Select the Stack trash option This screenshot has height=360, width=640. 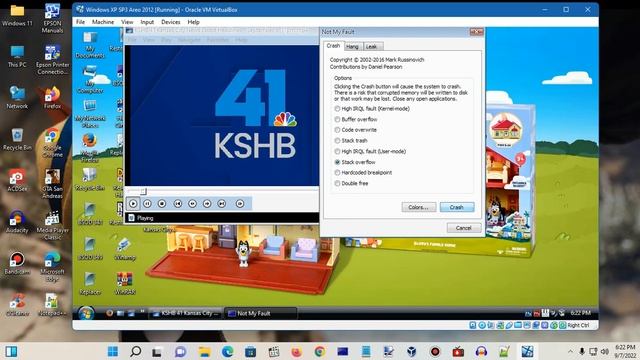point(351,140)
